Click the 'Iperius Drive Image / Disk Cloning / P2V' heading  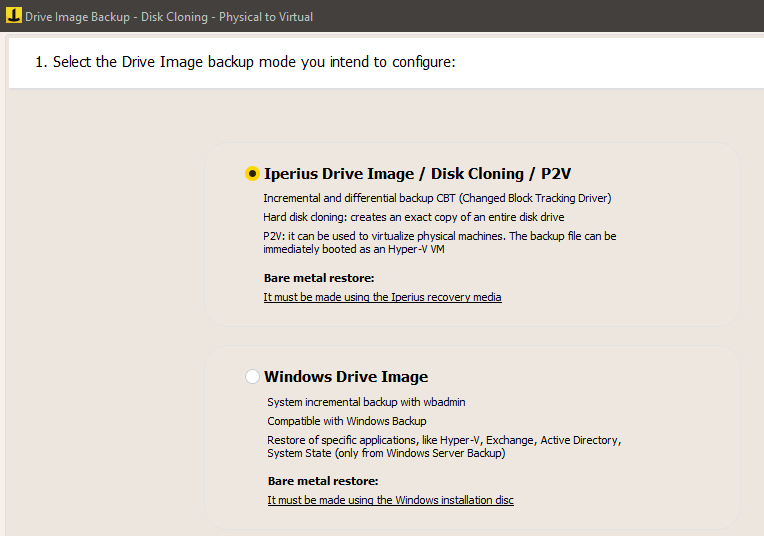click(417, 173)
